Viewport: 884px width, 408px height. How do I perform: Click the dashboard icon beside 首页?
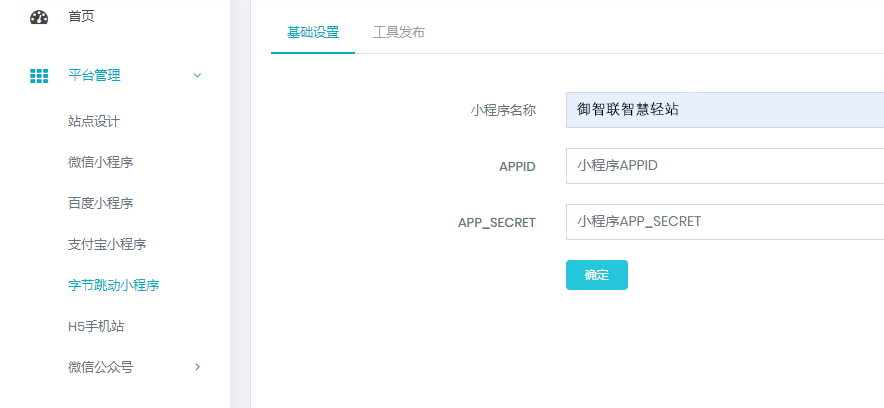click(39, 17)
